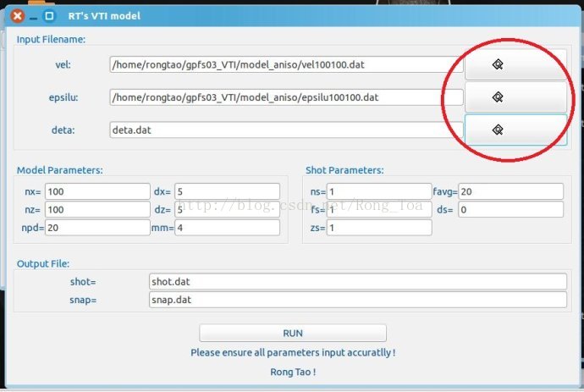Close the RT's VTI model window
The width and height of the screenshot is (584, 392).
tap(17, 16)
